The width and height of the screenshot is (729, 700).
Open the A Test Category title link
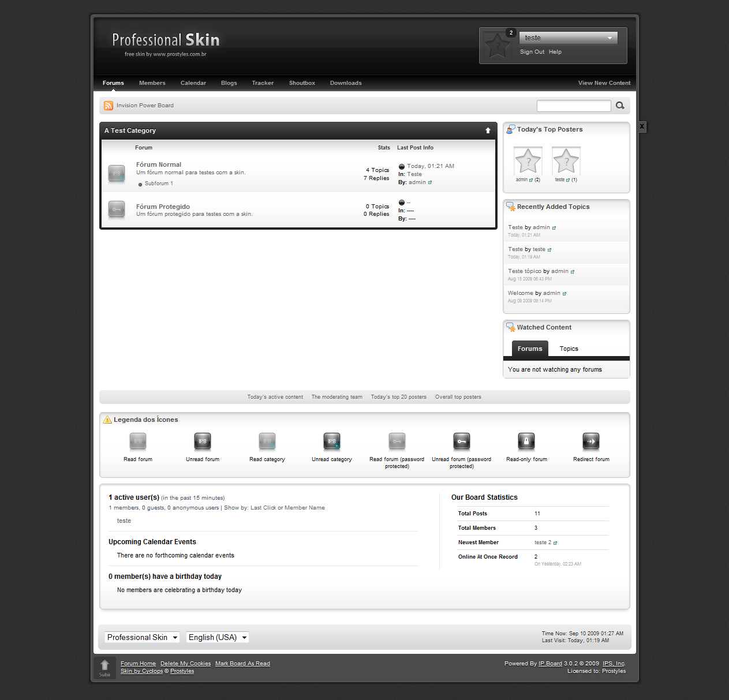point(130,130)
